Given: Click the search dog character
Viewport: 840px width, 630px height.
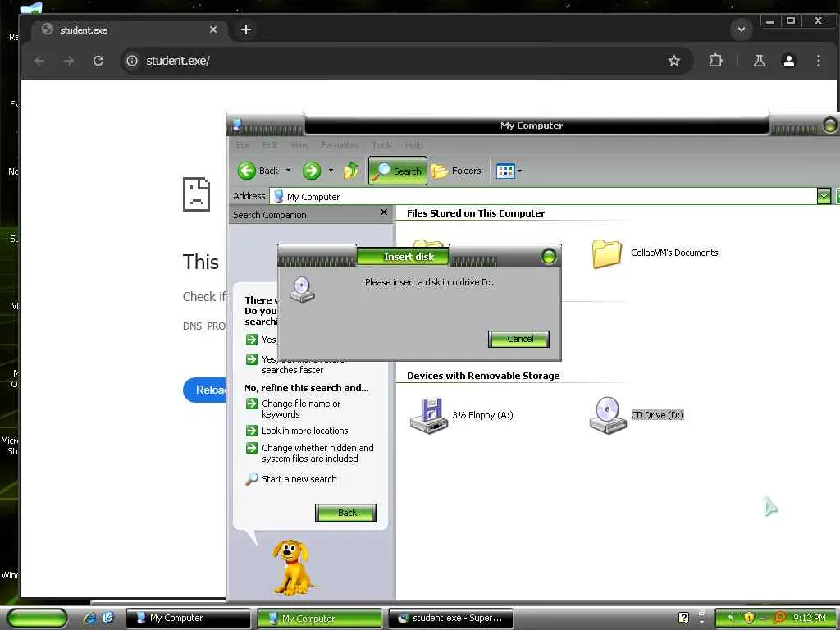Looking at the screenshot, I should coord(293,567).
